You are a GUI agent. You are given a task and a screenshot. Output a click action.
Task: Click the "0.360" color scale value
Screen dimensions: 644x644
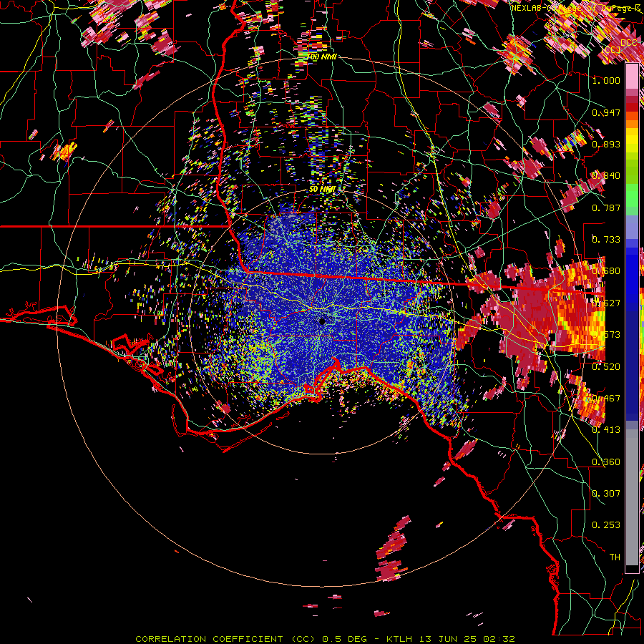pos(606,462)
